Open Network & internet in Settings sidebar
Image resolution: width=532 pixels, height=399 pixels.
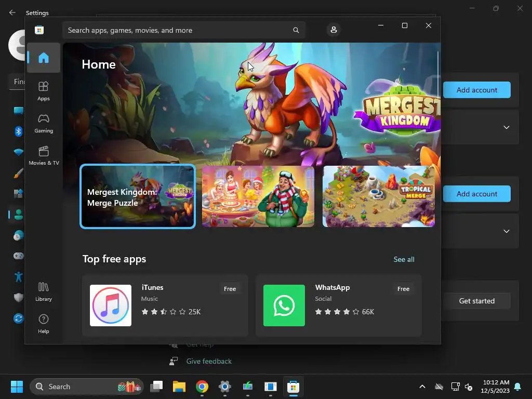[19, 152]
